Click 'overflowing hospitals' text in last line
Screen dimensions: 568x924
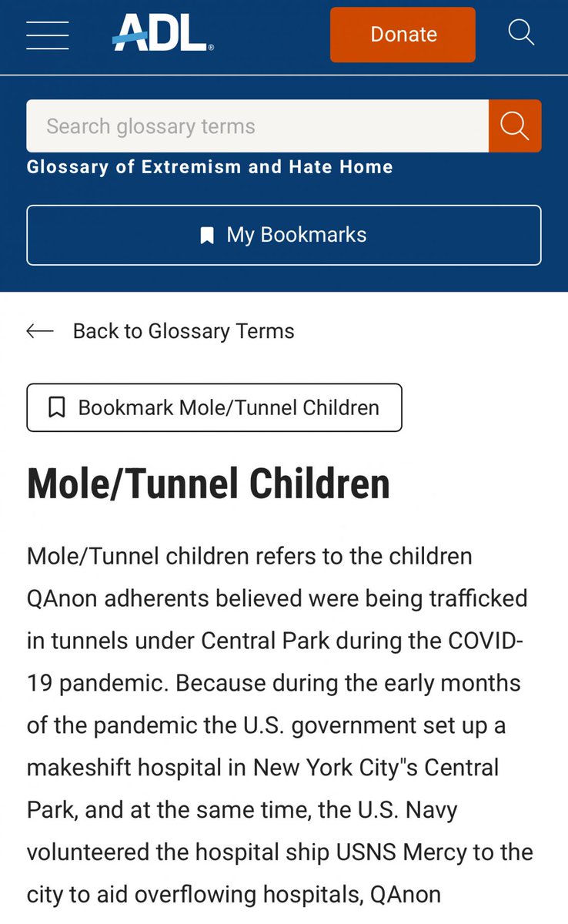pyautogui.click(x=240, y=895)
